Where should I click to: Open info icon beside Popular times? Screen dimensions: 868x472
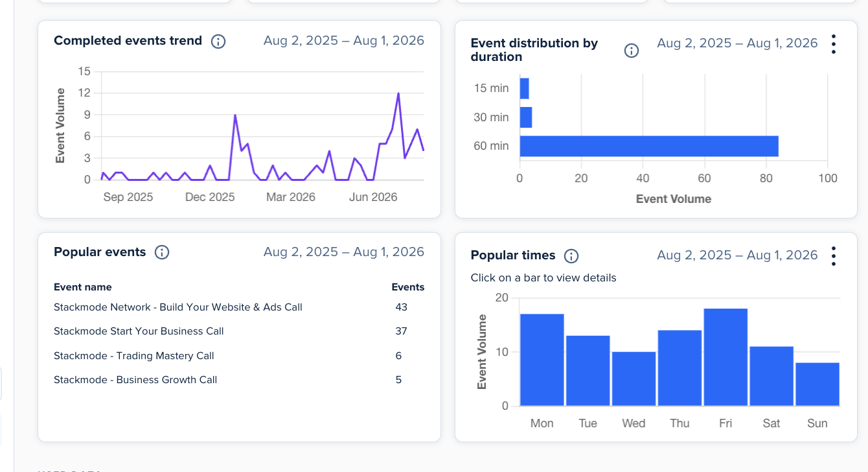click(x=571, y=256)
